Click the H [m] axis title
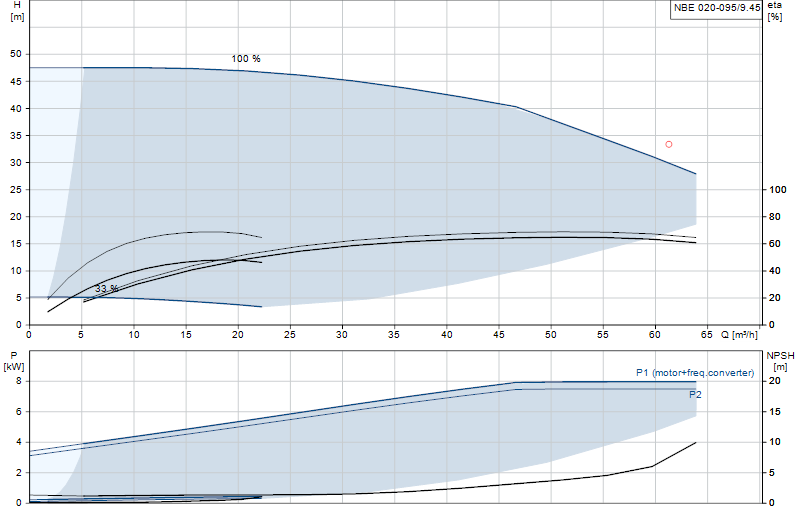Image resolution: width=800 pixels, height=520 pixels. [17, 11]
